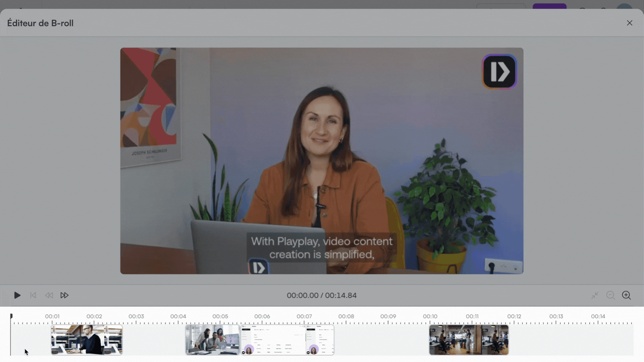The height and width of the screenshot is (362, 644).
Task: Select the open-office B-roll clip near 00:10
Action: (x=469, y=340)
